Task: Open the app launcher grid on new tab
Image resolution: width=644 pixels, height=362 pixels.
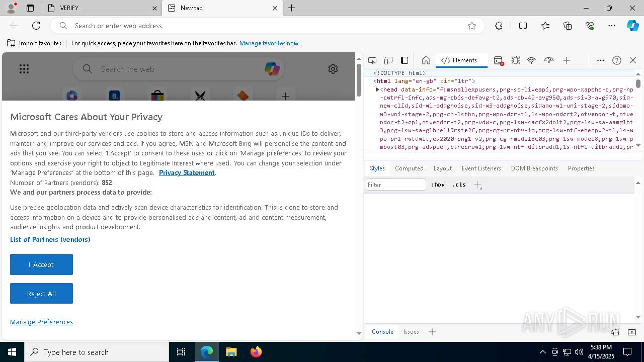Action: click(x=24, y=69)
